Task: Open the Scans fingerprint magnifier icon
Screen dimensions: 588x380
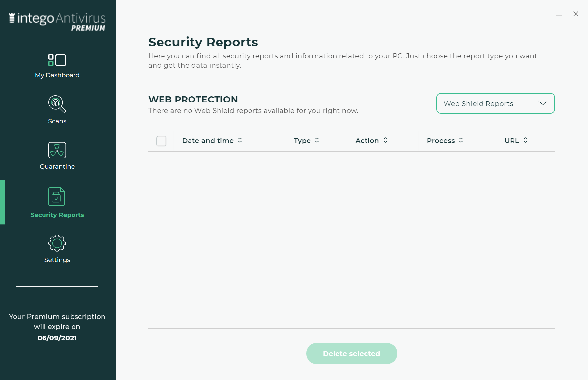Action: (57, 104)
